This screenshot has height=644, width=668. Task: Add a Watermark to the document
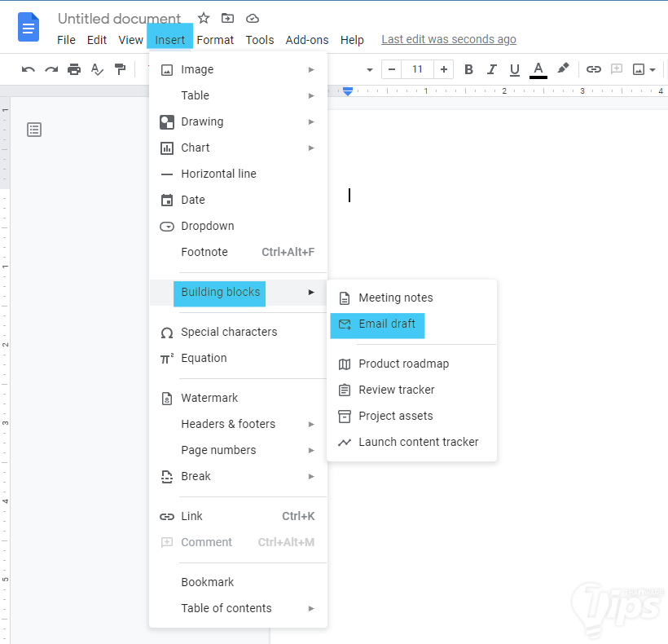click(x=238, y=398)
